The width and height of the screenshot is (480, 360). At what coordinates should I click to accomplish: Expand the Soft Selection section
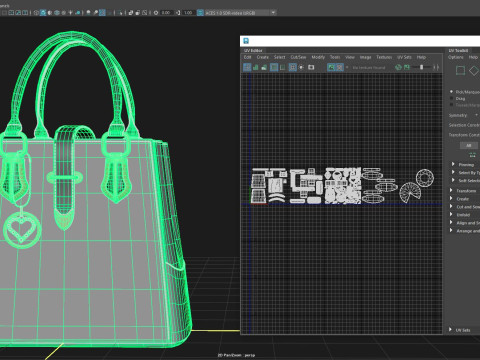453,180
